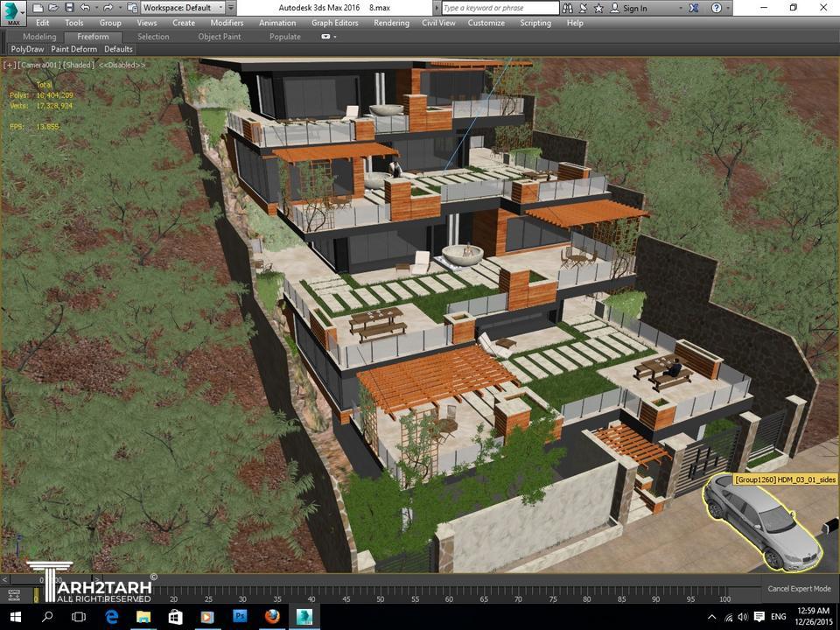The image size is (840, 630).
Task: Open the 3ds Max application menu logo
Action: click(x=14, y=13)
